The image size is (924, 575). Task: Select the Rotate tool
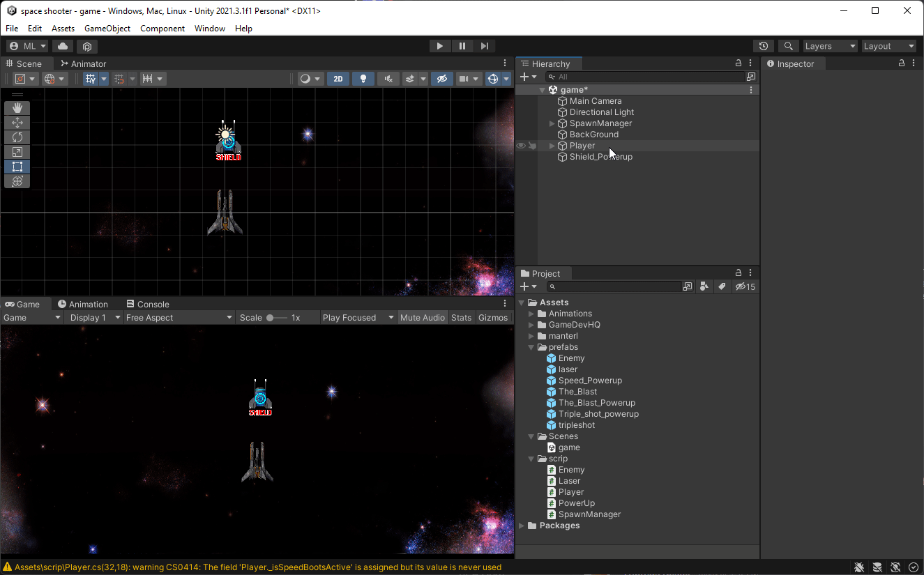tap(17, 137)
